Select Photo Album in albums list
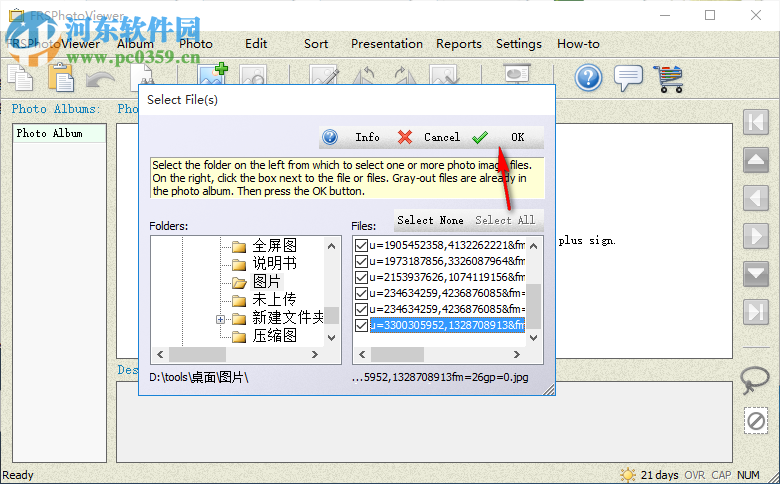Image resolution: width=780 pixels, height=484 pixels. tap(59, 133)
